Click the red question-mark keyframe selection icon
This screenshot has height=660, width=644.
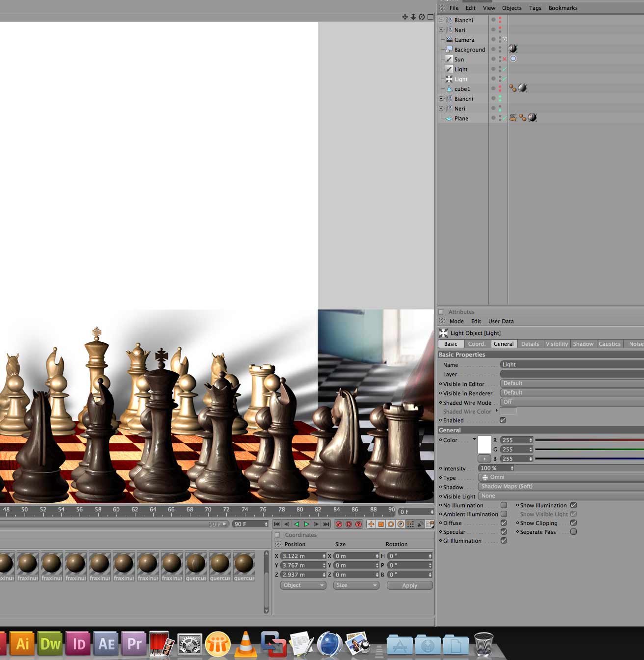(359, 524)
